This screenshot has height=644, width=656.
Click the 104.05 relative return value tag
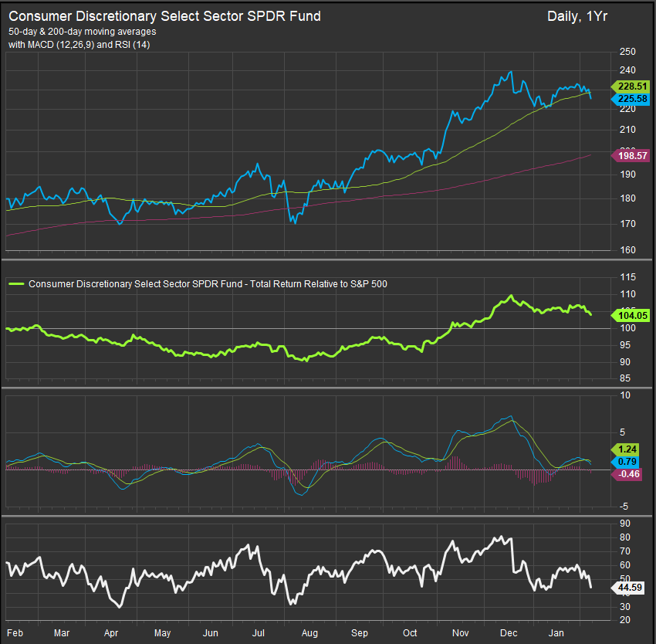click(x=631, y=316)
